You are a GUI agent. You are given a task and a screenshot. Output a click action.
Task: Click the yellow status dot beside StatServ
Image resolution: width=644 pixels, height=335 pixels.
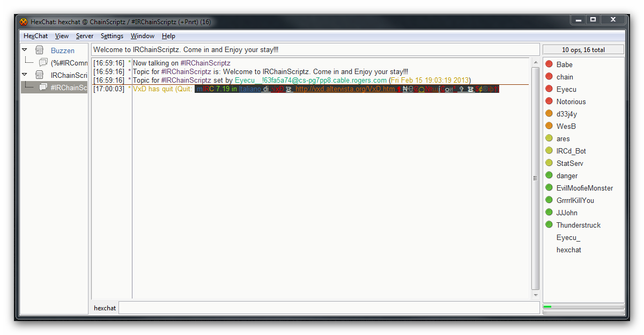[x=549, y=163]
